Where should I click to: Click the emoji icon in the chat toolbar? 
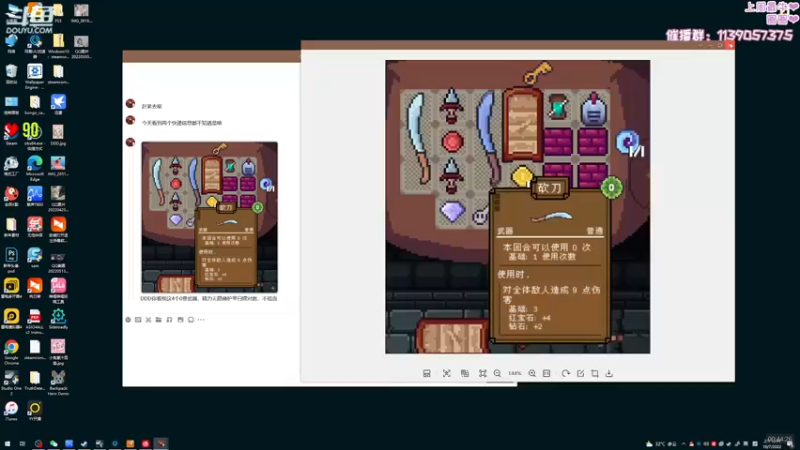[x=128, y=320]
